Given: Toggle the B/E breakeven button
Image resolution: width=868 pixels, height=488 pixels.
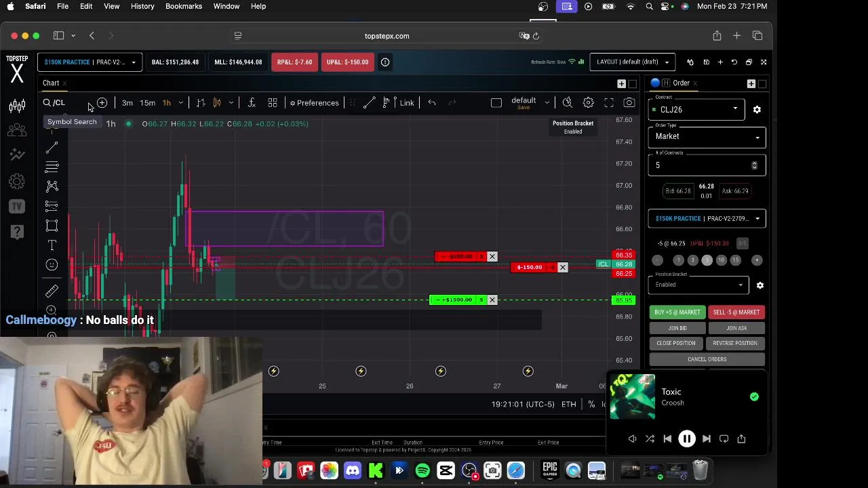Looking at the screenshot, I should 743,243.
